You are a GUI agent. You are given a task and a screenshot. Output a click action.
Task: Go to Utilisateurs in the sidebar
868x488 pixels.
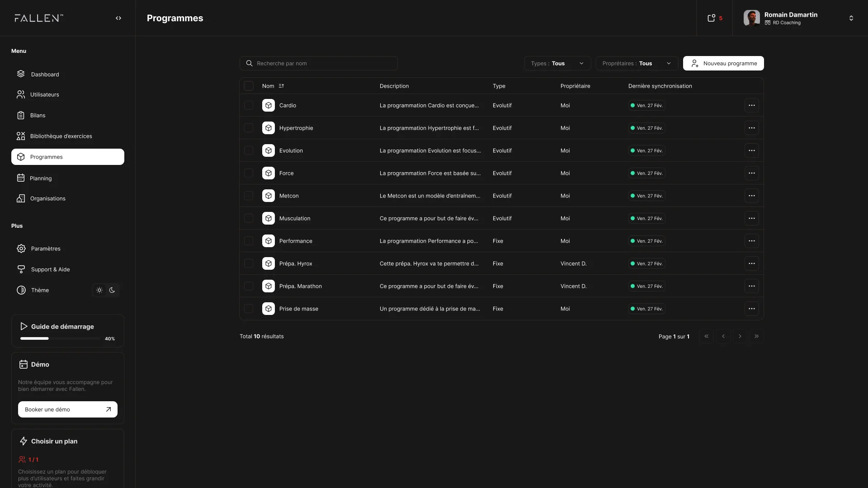tap(68, 94)
